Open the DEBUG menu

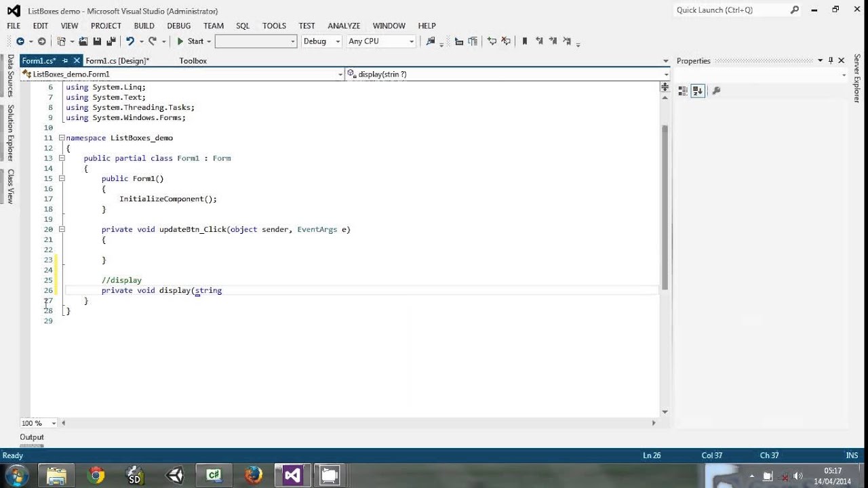(179, 26)
